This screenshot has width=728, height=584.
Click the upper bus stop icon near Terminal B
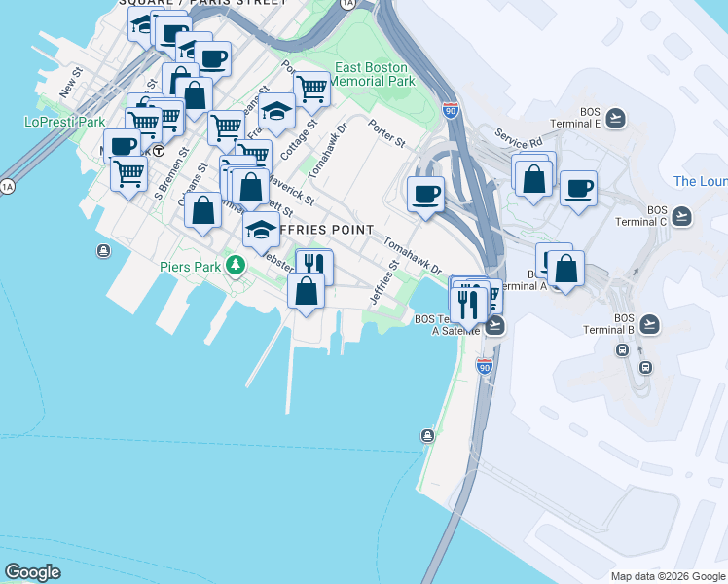point(623,349)
